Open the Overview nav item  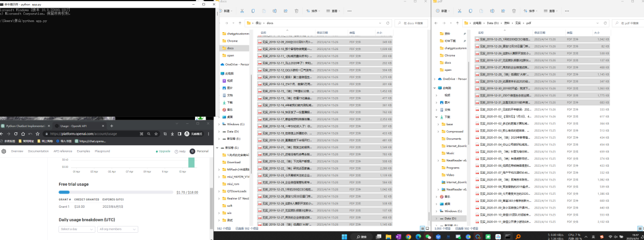click(17, 151)
